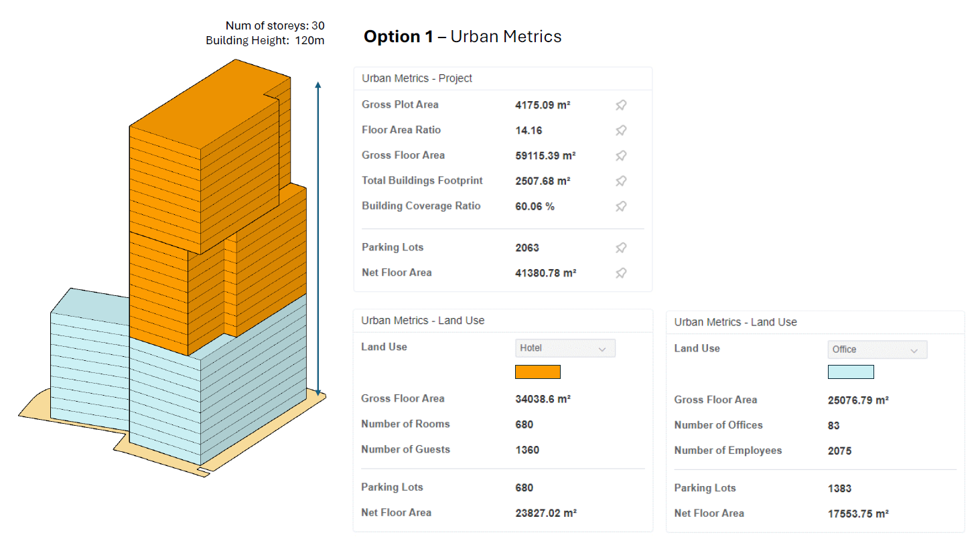The height and width of the screenshot is (549, 980).
Task: Click the orange Hotel color swatch
Action: click(x=537, y=372)
